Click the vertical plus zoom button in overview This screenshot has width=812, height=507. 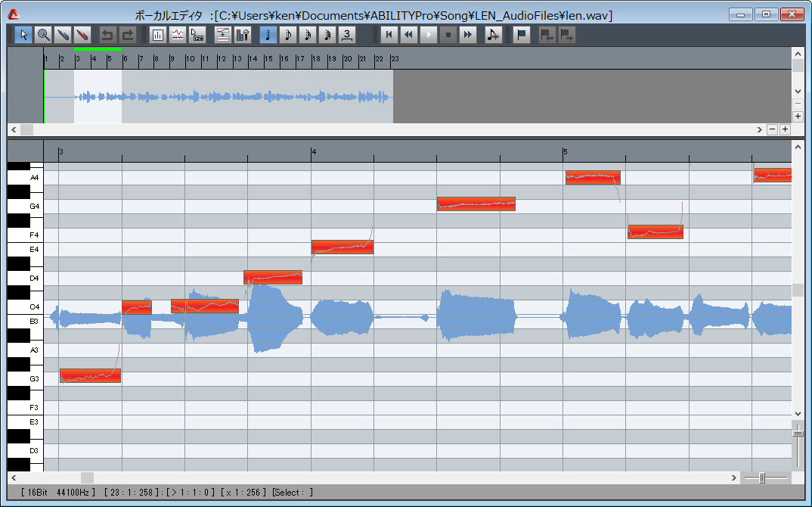pos(798,117)
